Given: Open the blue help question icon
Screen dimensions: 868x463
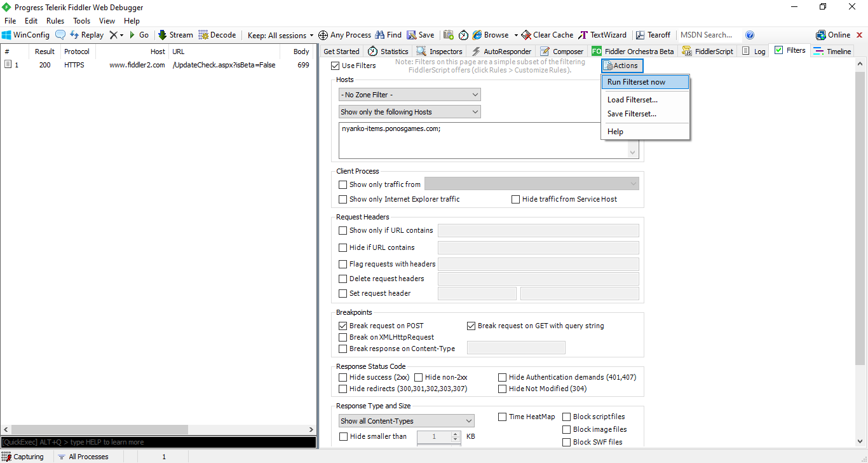Looking at the screenshot, I should click(750, 35).
